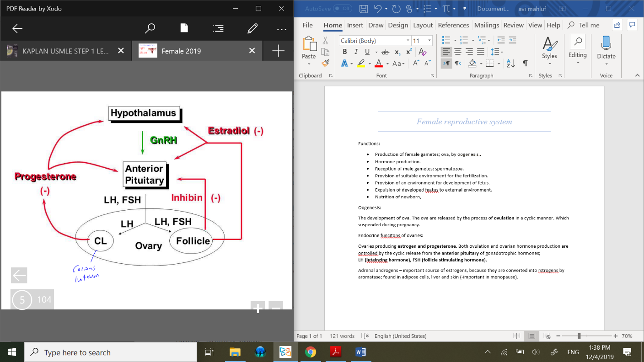This screenshot has width=644, height=362.
Task: Click the Save icon in Word title bar
Action: 364,9
